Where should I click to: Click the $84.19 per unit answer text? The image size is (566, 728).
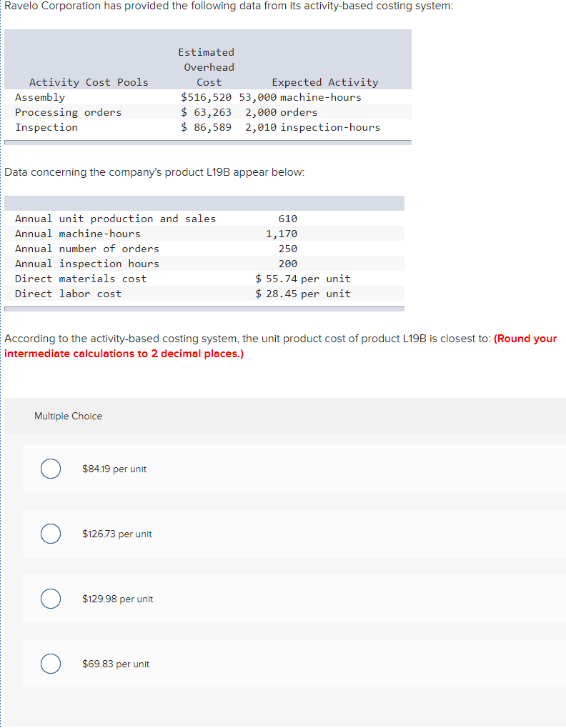point(114,469)
